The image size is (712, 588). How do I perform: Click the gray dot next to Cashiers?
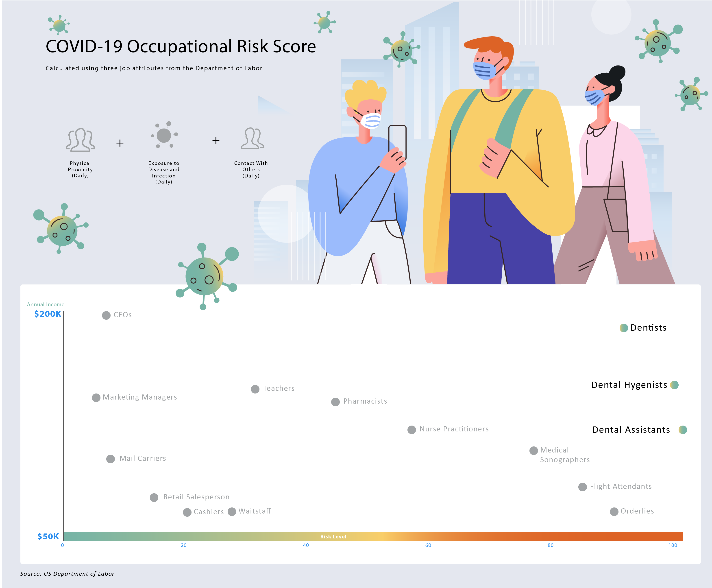tap(187, 512)
